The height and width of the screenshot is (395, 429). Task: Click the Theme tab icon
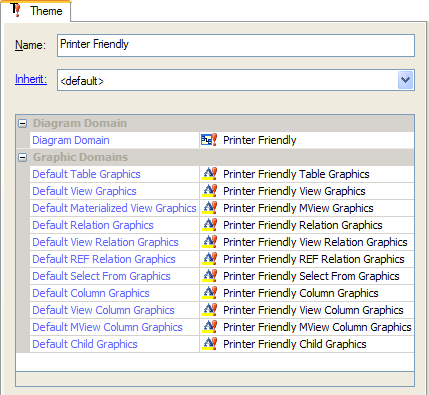15,10
